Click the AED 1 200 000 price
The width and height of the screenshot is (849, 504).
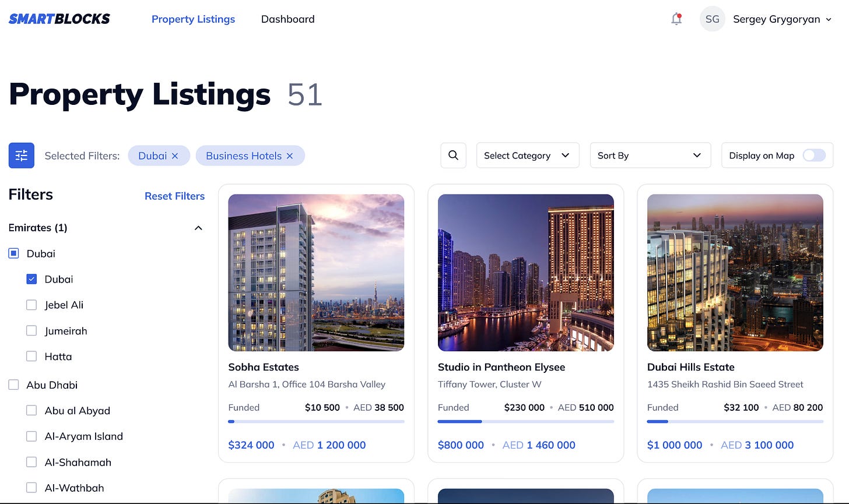tap(329, 445)
